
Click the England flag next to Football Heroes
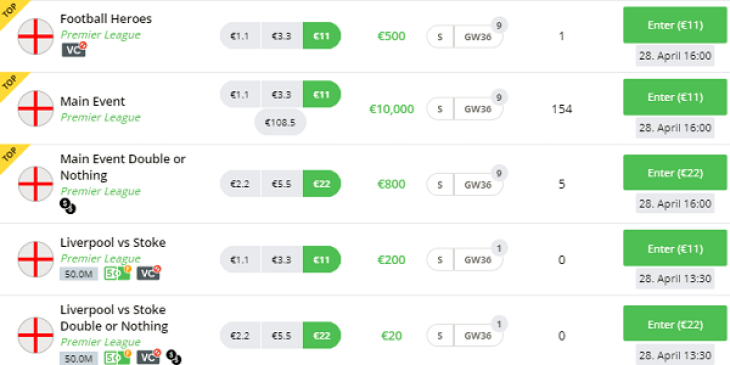36,36
